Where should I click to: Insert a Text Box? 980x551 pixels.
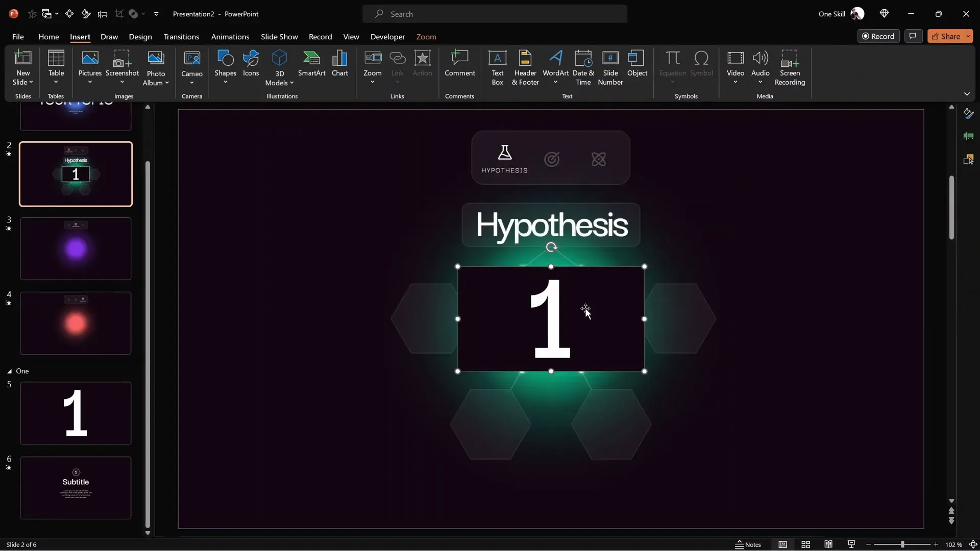pos(497,68)
